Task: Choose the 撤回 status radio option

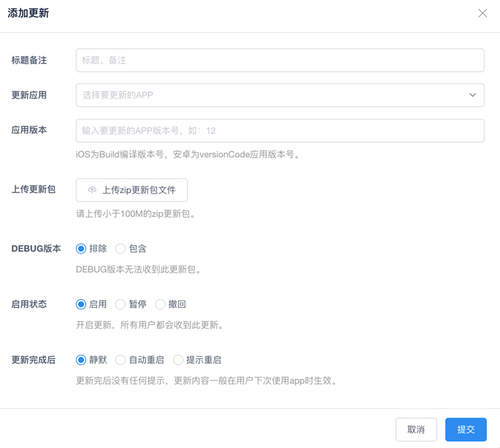Action: point(171,304)
